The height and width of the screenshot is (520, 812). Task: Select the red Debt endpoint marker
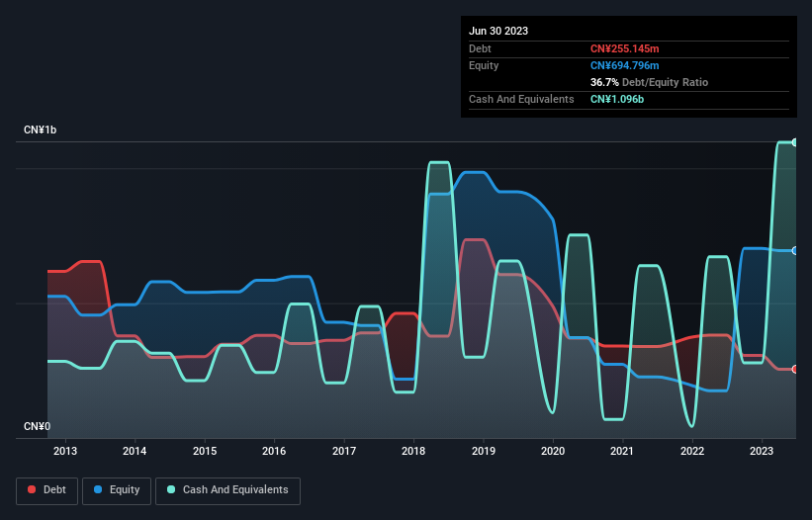click(x=795, y=369)
